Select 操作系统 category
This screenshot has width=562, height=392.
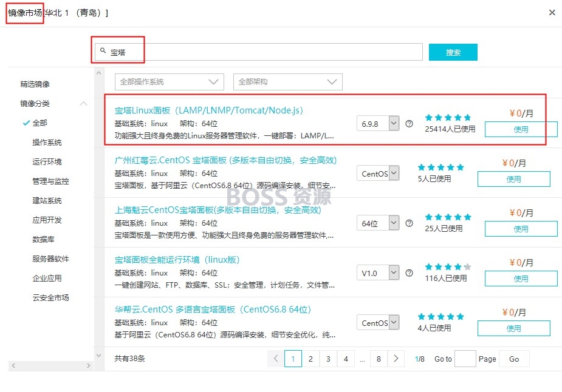[47, 143]
